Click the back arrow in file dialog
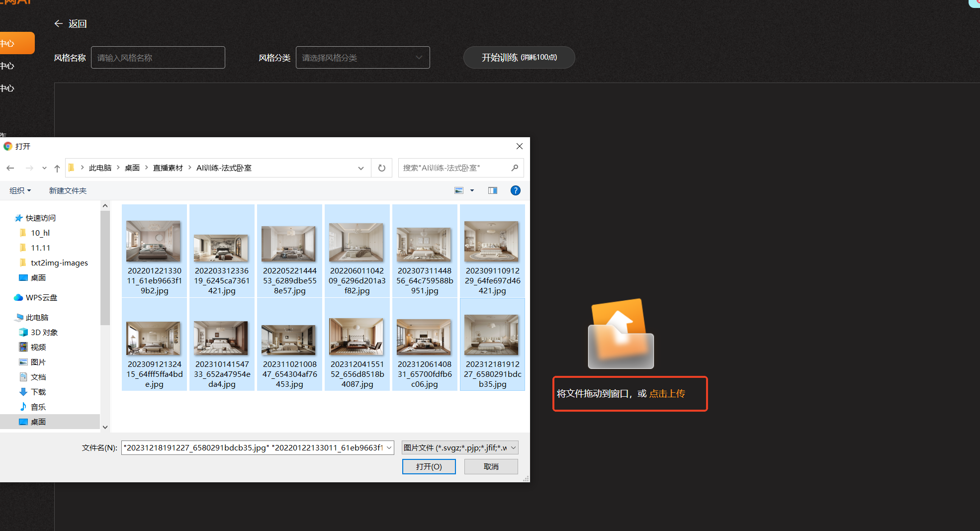The width and height of the screenshot is (980, 531). pos(10,168)
